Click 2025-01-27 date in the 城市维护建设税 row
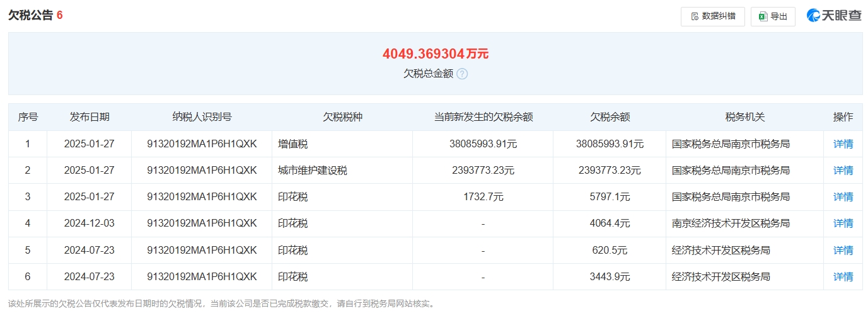This screenshot has width=868, height=316. pyautogui.click(x=90, y=170)
